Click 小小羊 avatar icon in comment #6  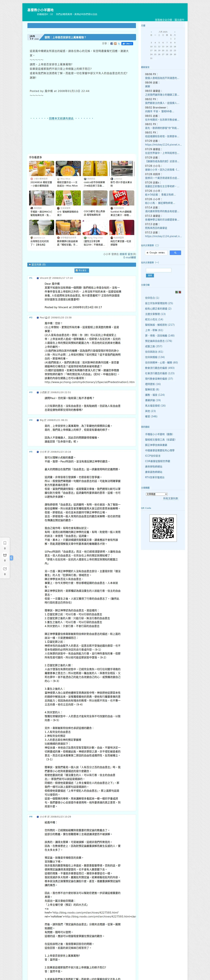38,817
